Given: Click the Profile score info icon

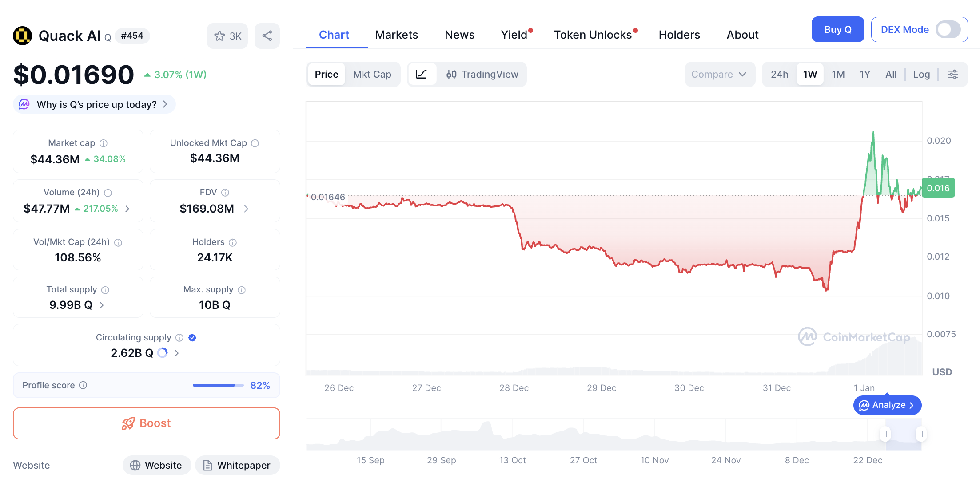Looking at the screenshot, I should point(83,385).
